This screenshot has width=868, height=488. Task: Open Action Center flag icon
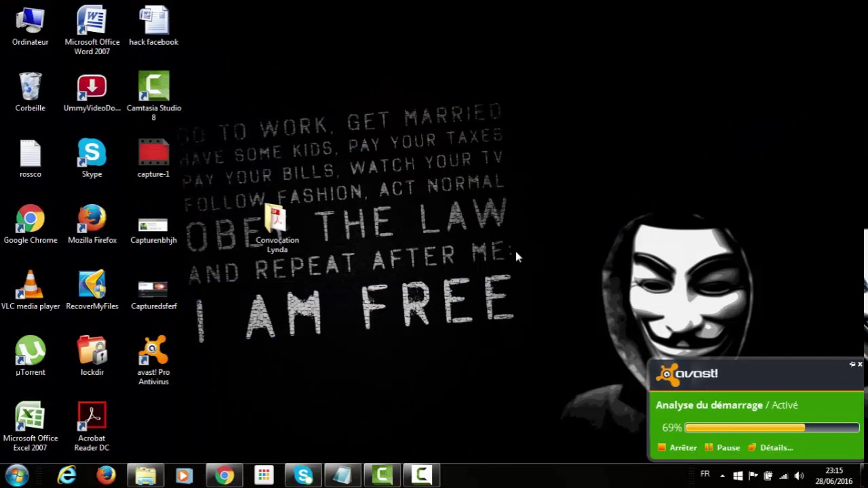[753, 476]
